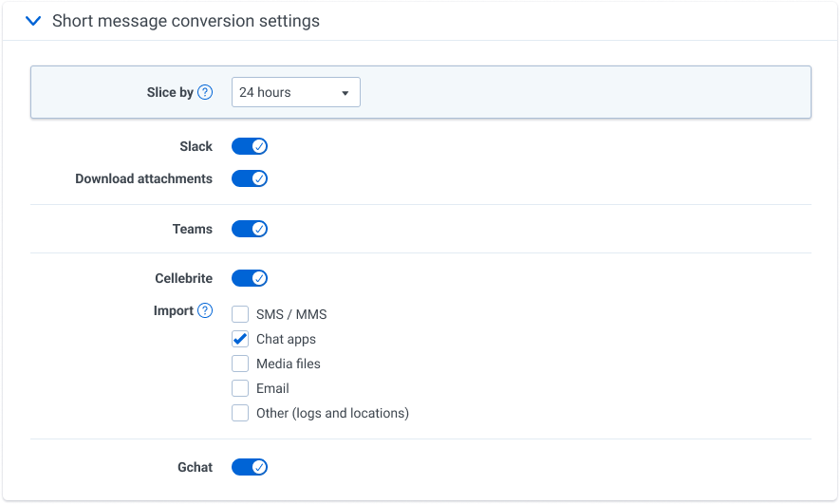This screenshot has height=504, width=840.
Task: Disable the Slack toggle
Action: 250,146
